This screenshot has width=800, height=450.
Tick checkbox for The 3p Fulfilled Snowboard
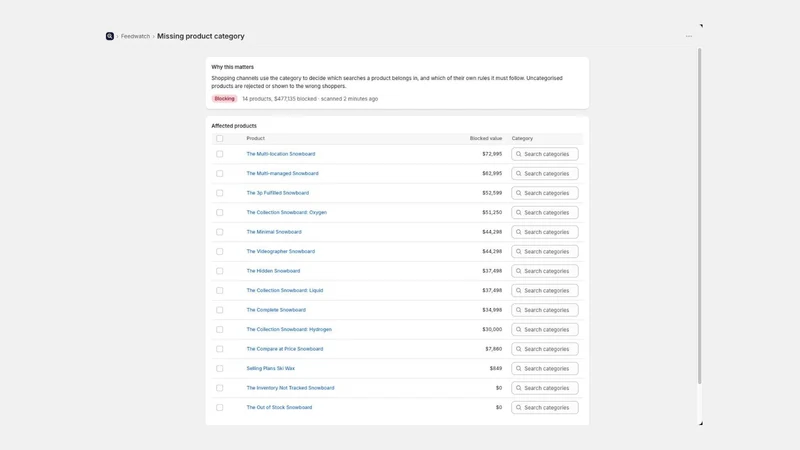tap(219, 193)
